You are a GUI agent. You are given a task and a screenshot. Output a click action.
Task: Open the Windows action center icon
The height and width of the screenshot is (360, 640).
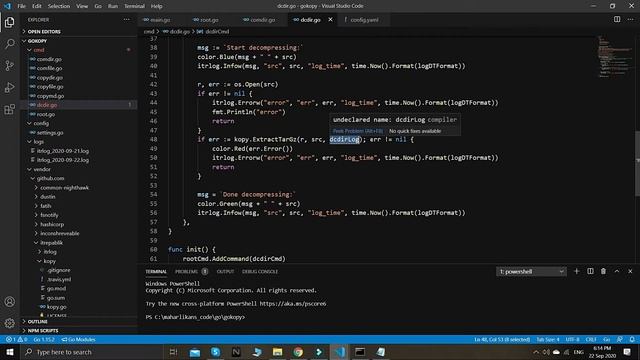click(x=627, y=352)
